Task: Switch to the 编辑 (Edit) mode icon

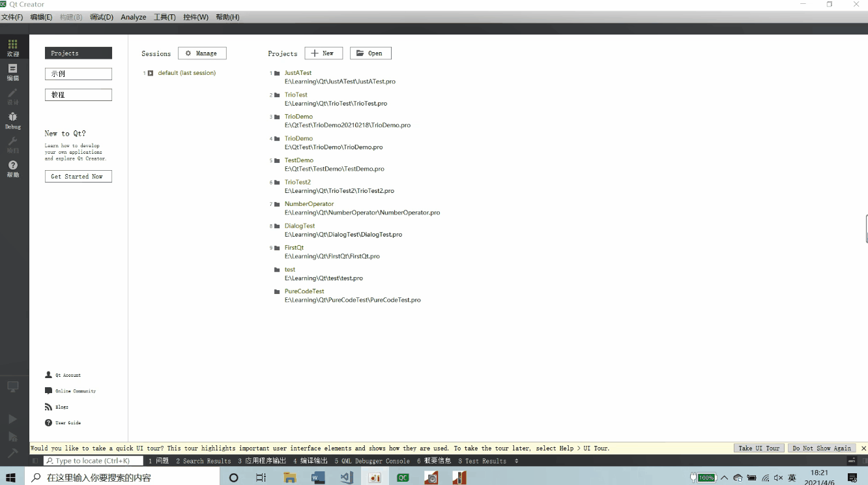Action: tap(13, 72)
